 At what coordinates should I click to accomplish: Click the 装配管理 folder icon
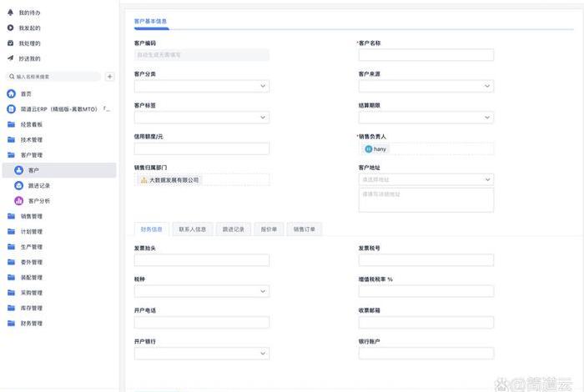tap(11, 277)
